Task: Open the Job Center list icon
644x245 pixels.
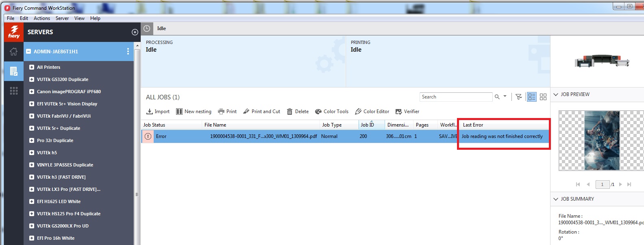Action: click(x=14, y=71)
